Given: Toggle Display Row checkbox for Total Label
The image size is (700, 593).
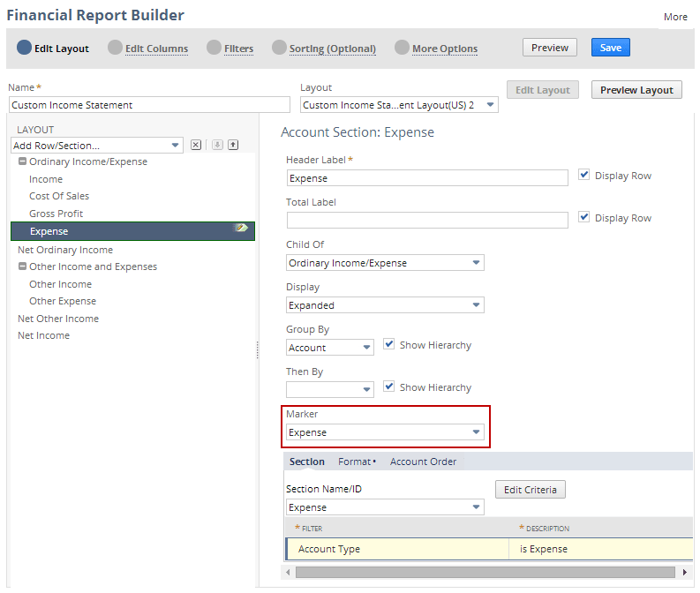Looking at the screenshot, I should pyautogui.click(x=584, y=217).
